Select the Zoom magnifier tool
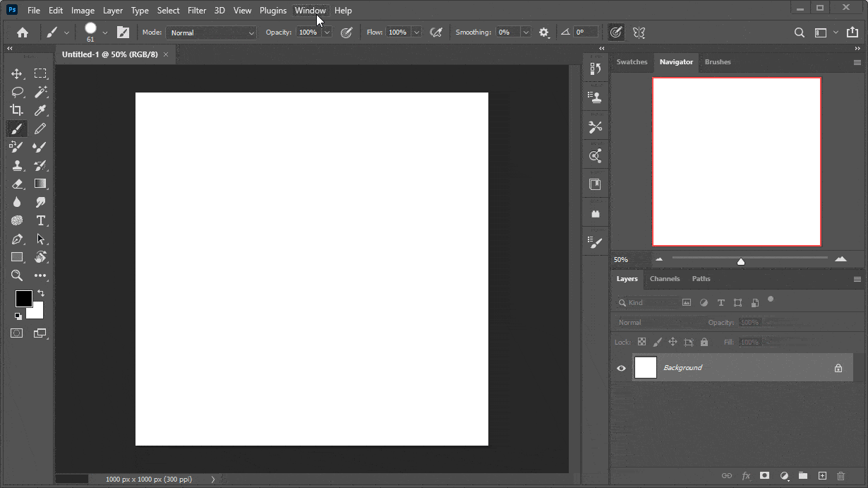Image resolution: width=868 pixels, height=488 pixels. (x=17, y=275)
